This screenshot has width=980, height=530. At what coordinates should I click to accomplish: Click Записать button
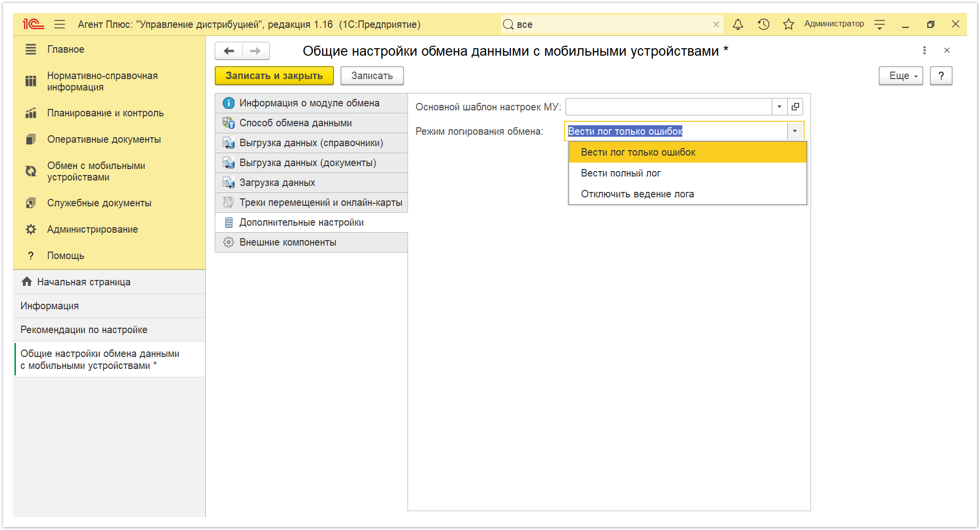coord(372,76)
